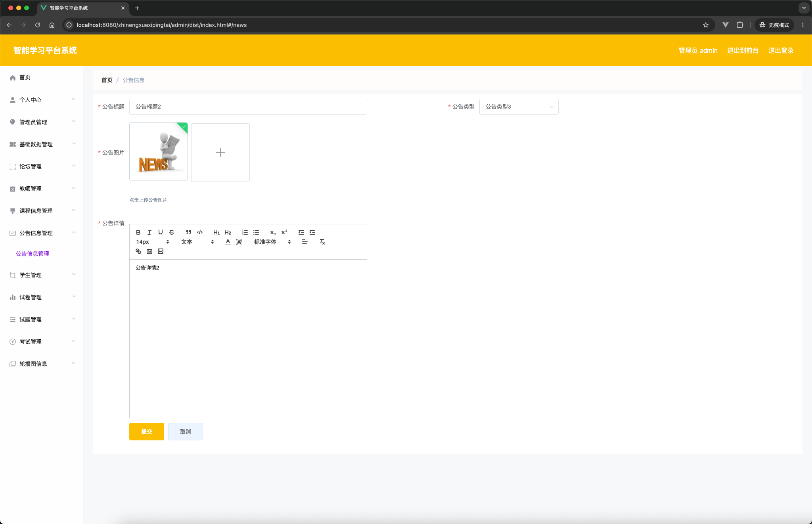Toggle bold formatting in editor
This screenshot has height=524, width=812.
pos(138,232)
